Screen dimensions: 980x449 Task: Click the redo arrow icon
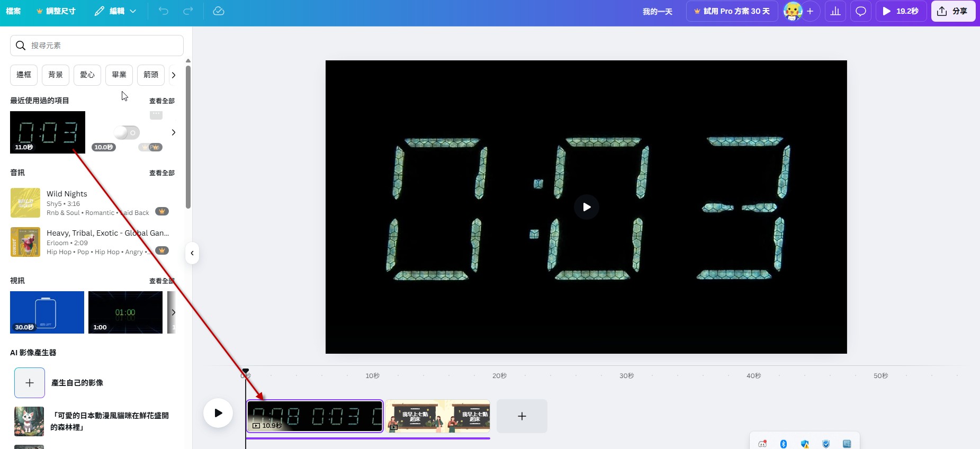click(x=188, y=11)
